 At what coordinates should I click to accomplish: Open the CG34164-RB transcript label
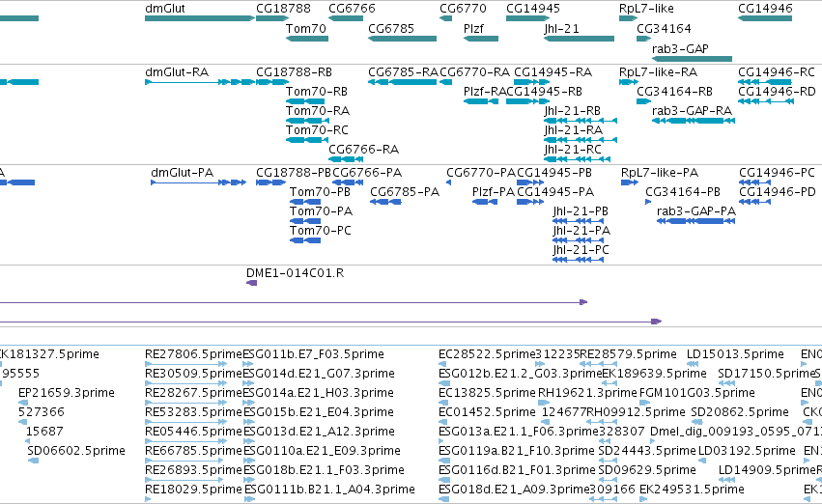pos(674,92)
